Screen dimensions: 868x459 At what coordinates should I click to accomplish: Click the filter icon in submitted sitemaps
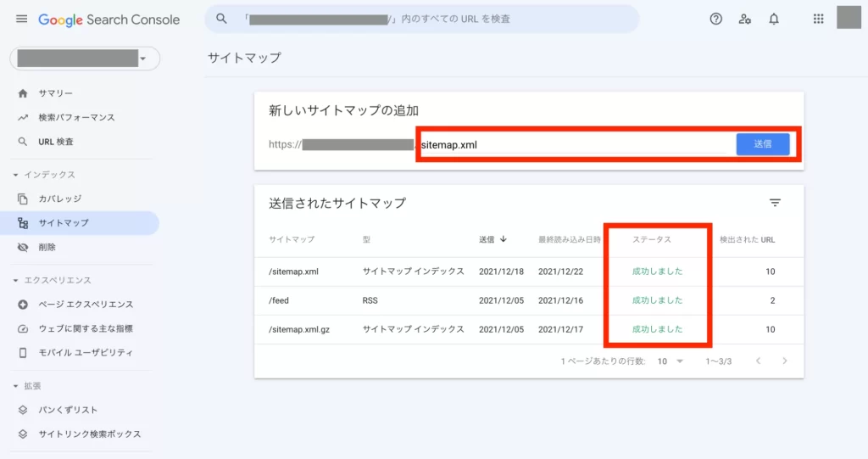coord(775,203)
